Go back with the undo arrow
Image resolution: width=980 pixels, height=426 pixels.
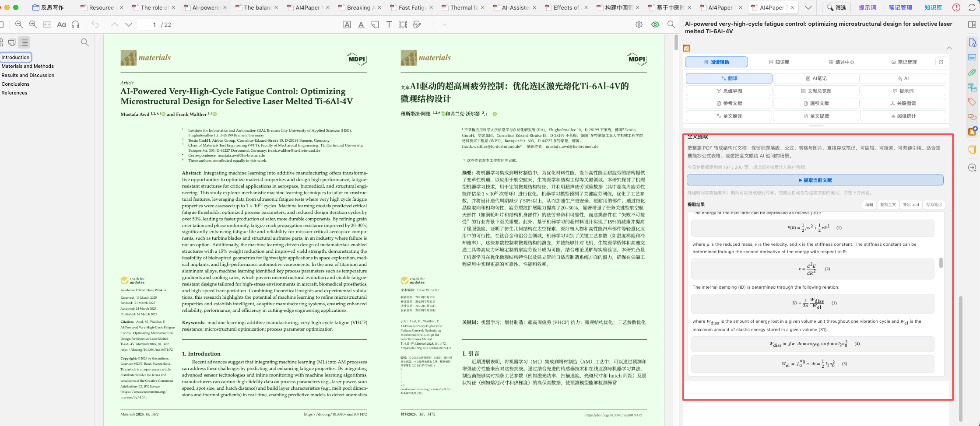pos(95,24)
